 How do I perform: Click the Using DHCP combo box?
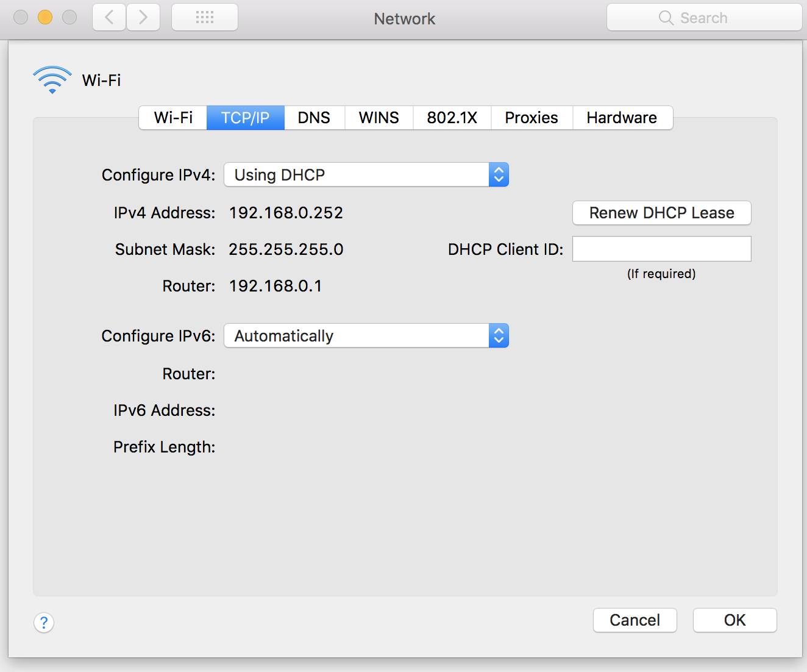coord(357,175)
